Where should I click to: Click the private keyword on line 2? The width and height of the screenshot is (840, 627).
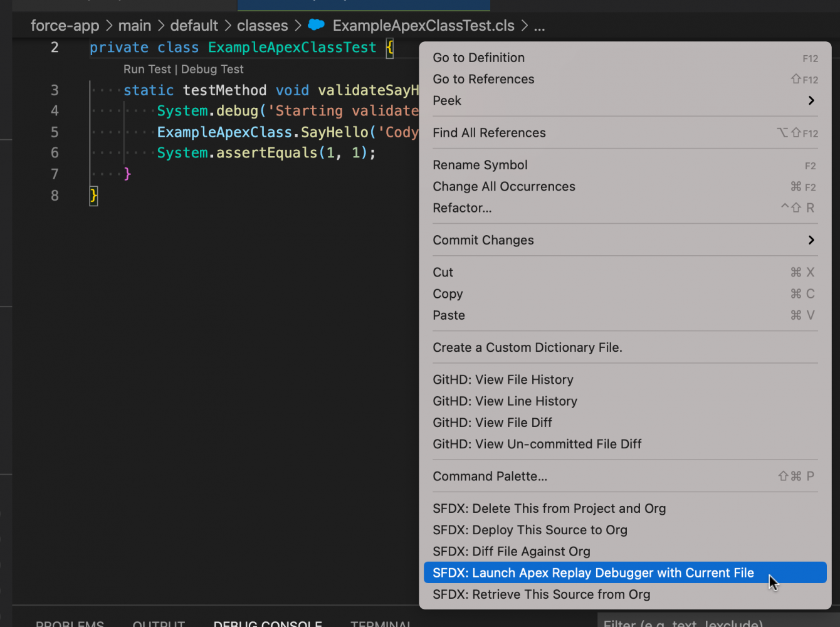tap(119, 48)
